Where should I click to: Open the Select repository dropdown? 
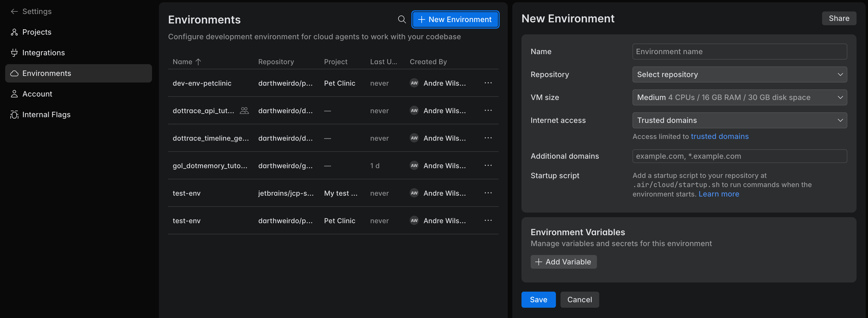(739, 74)
